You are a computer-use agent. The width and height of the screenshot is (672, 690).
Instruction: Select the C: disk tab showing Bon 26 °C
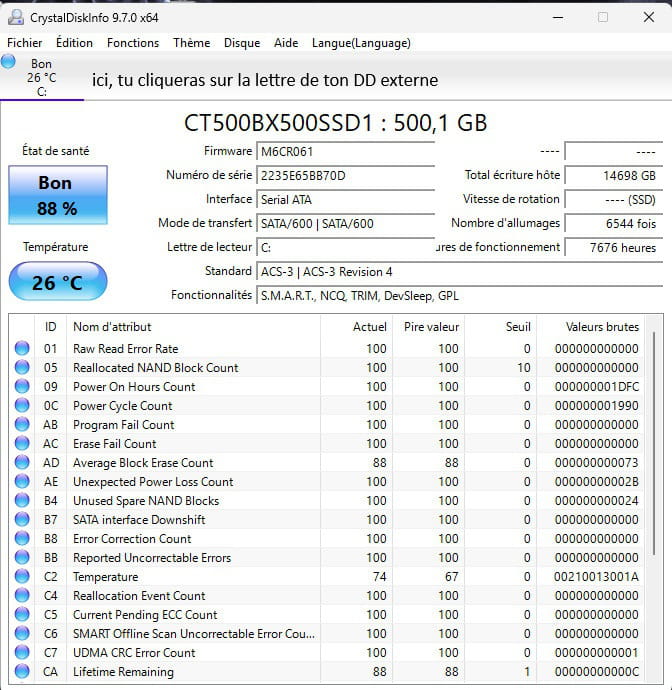click(42, 77)
